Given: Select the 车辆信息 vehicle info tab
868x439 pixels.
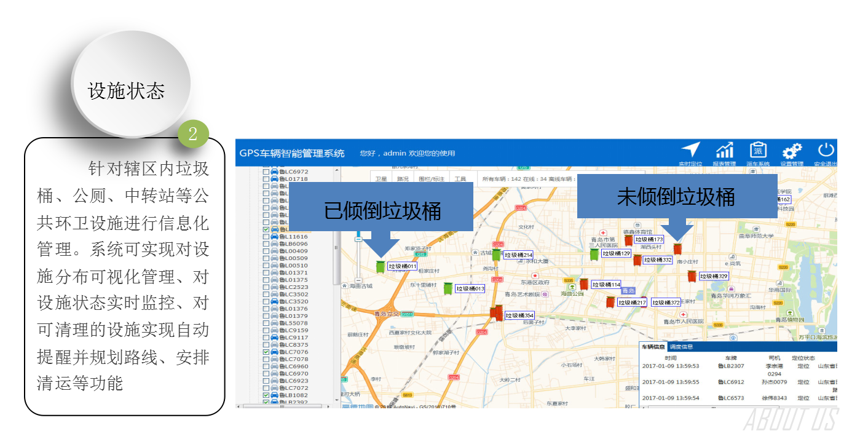Looking at the screenshot, I should pos(653,347).
